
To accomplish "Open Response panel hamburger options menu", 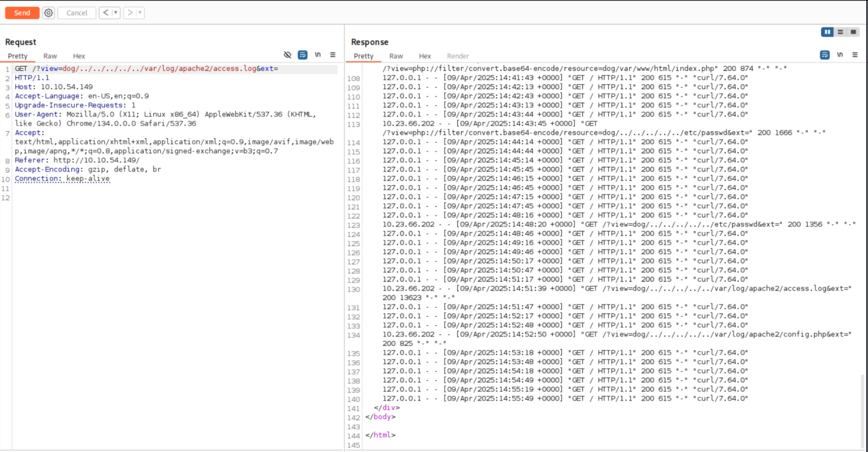I will coord(855,54).
